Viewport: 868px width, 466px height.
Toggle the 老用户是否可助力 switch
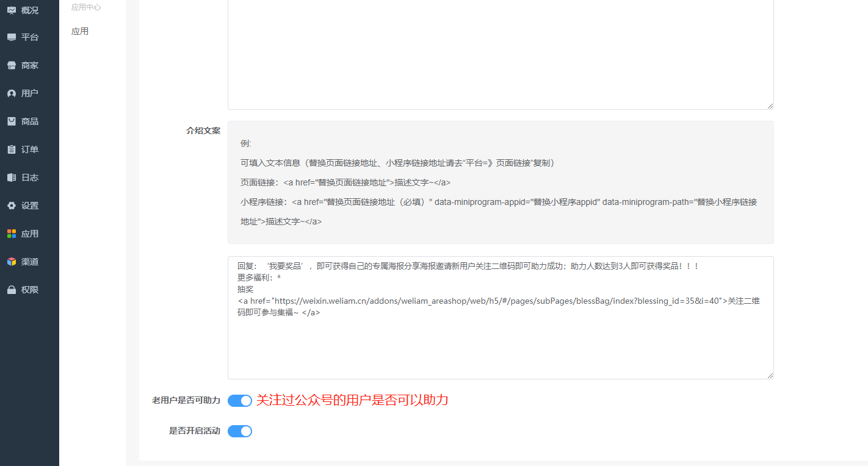[x=240, y=401]
